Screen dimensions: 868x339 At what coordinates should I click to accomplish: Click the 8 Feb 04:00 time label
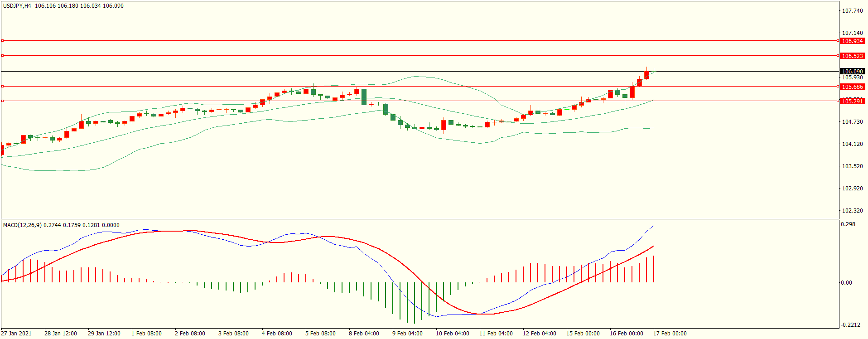[x=364, y=334]
